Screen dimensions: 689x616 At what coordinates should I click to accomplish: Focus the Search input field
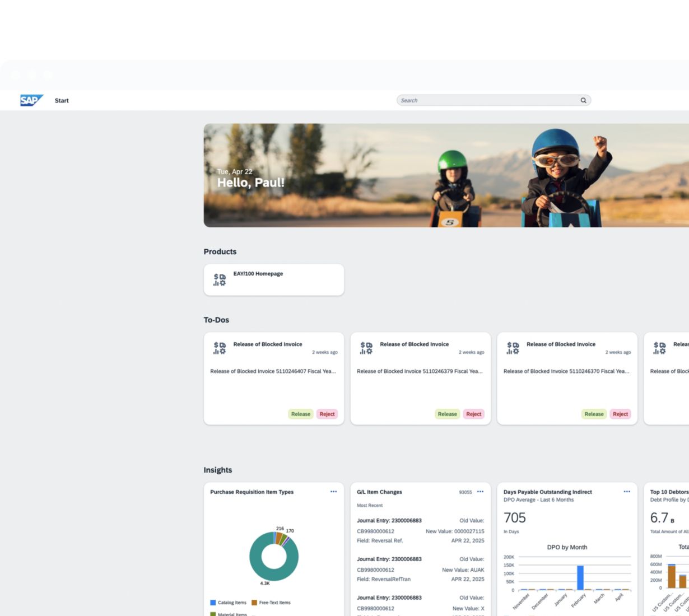(x=487, y=100)
